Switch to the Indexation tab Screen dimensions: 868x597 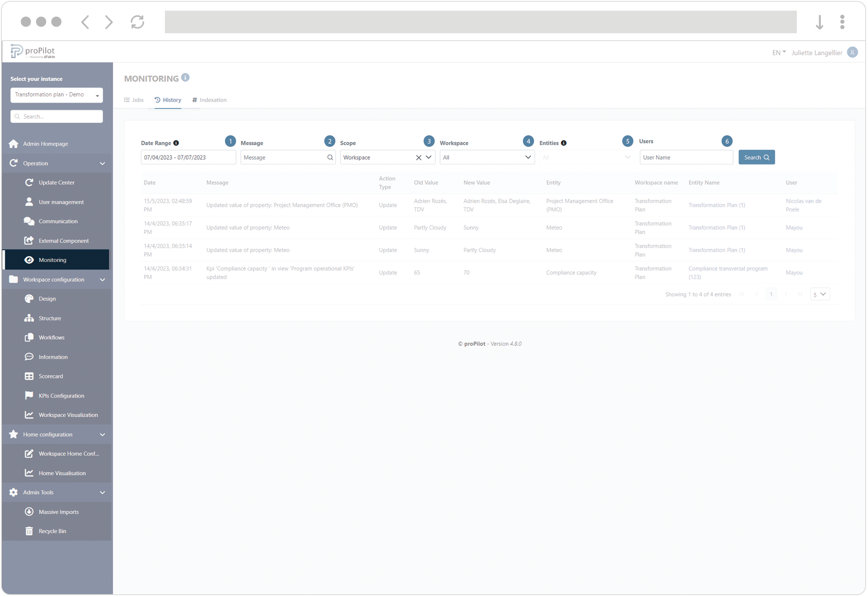click(209, 100)
